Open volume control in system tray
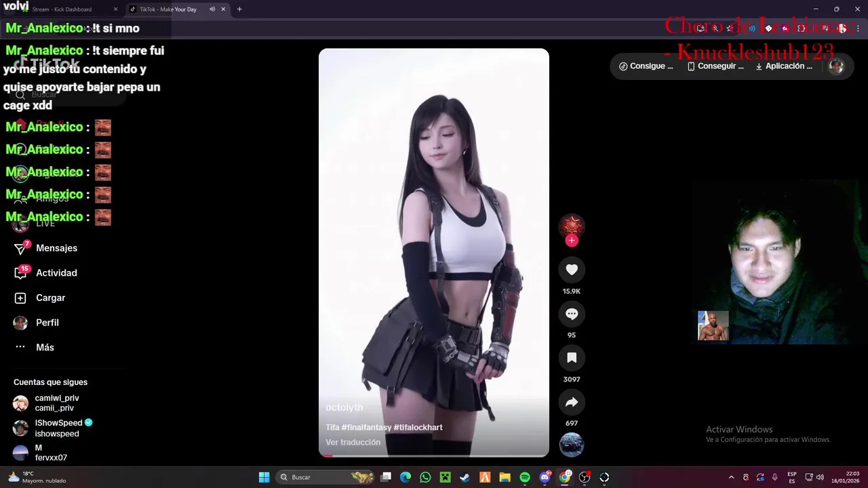 point(820,477)
